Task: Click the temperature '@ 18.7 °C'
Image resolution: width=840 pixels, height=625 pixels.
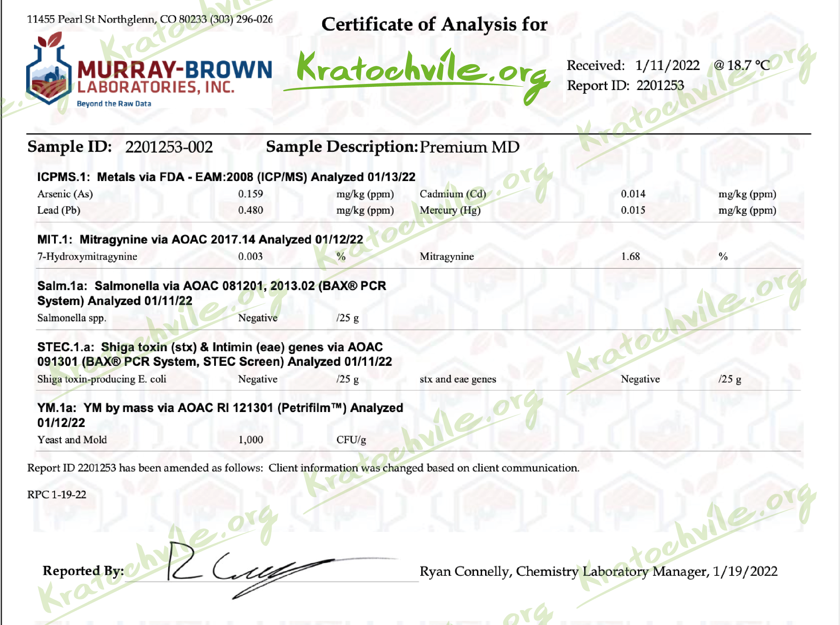Action: point(741,66)
